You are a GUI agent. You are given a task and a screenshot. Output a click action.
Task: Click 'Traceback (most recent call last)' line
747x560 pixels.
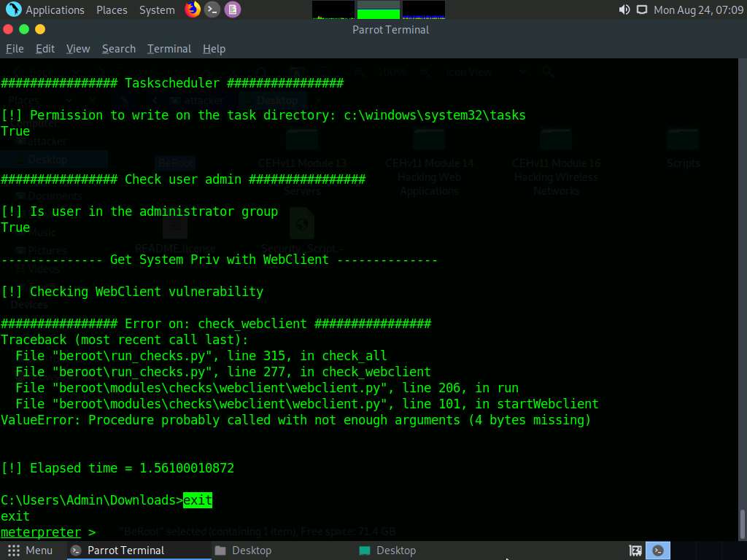click(x=124, y=340)
